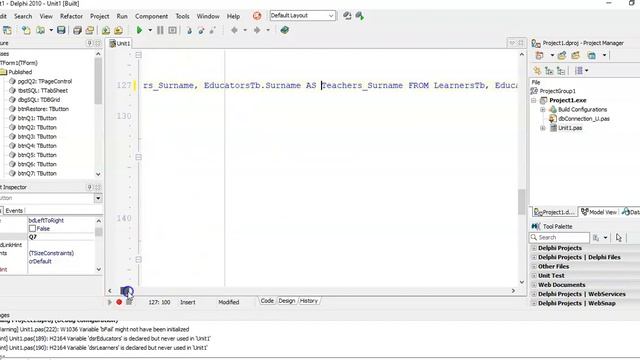Click the help book icon in toolbar

pyautogui.click(x=284, y=30)
